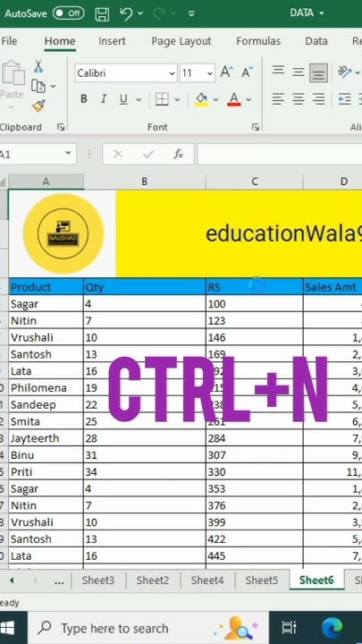Screen dimensions: 362x644
Task: Switch to the Page Layout tab
Action: click(x=181, y=41)
